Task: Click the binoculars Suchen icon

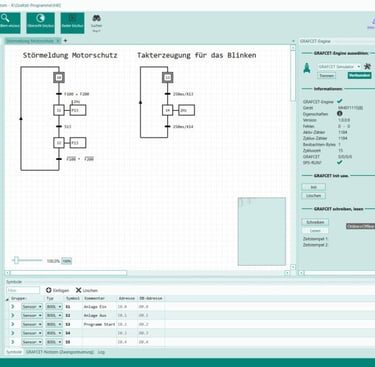Action: pyautogui.click(x=96, y=18)
